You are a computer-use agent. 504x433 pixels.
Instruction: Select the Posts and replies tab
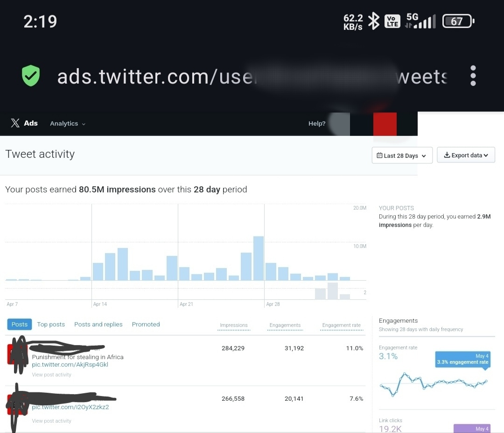coord(98,324)
